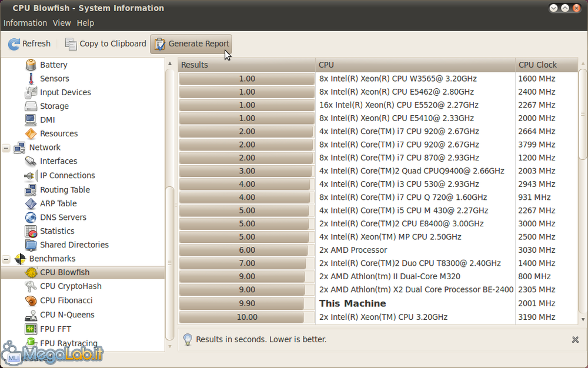The width and height of the screenshot is (588, 368).
Task: Click results list scrollbar down arrow
Action: [x=583, y=320]
